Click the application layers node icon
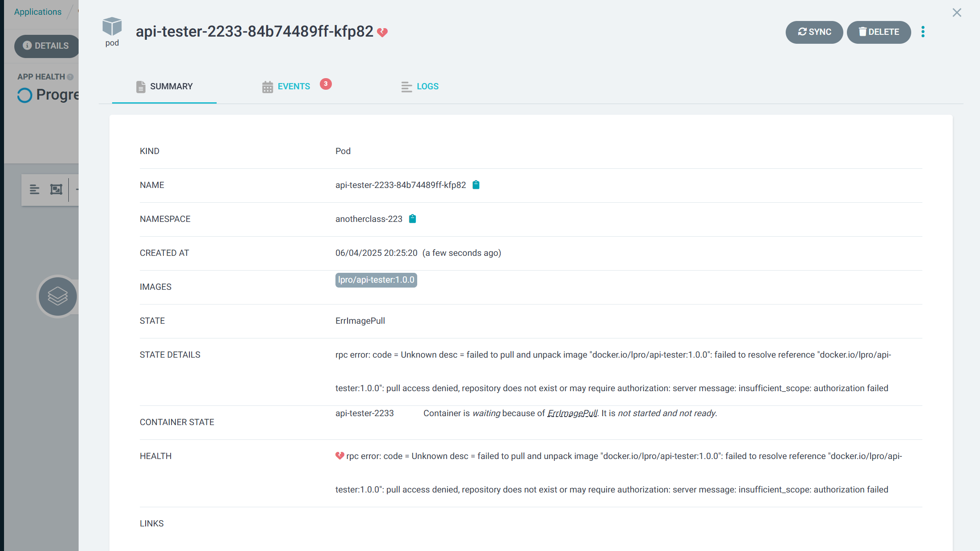The image size is (980, 551). pyautogui.click(x=58, y=296)
